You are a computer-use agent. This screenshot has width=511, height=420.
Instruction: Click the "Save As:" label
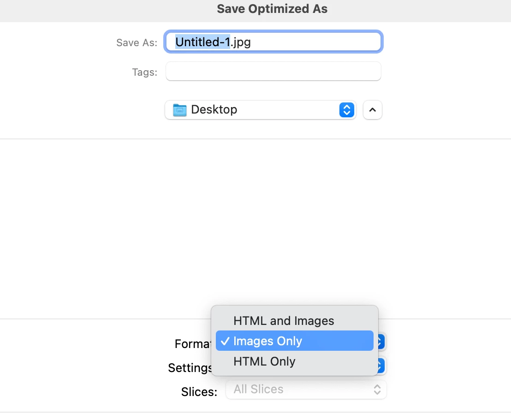click(137, 43)
